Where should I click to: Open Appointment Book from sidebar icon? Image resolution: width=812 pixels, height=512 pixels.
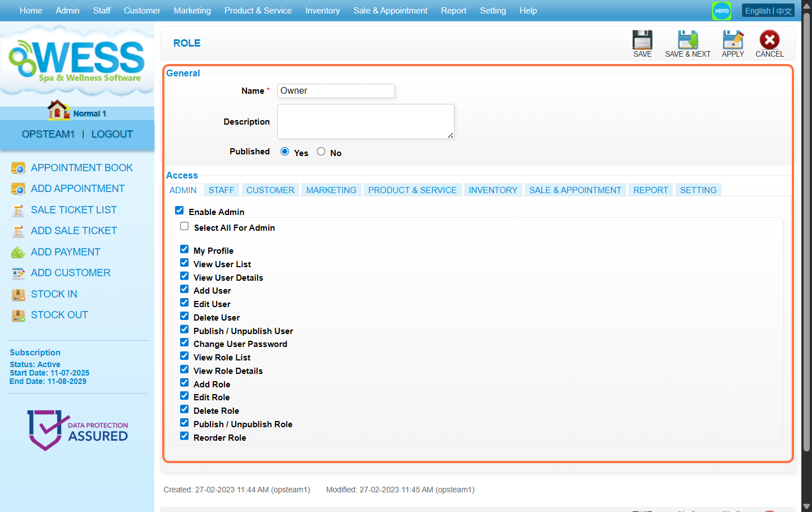coord(19,168)
